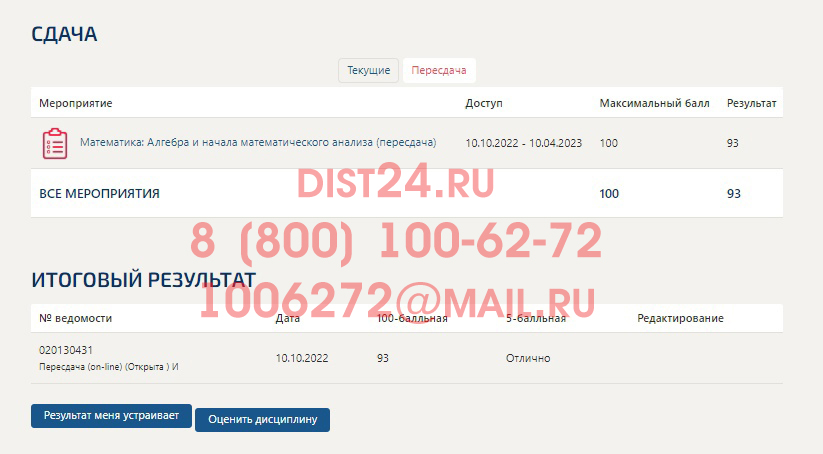Select the Пересдача tab
This screenshot has height=454, width=823.
click(x=439, y=71)
